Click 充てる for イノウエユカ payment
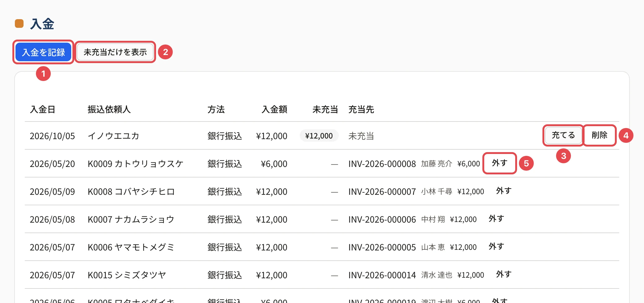This screenshot has width=644, height=303. pos(563,135)
